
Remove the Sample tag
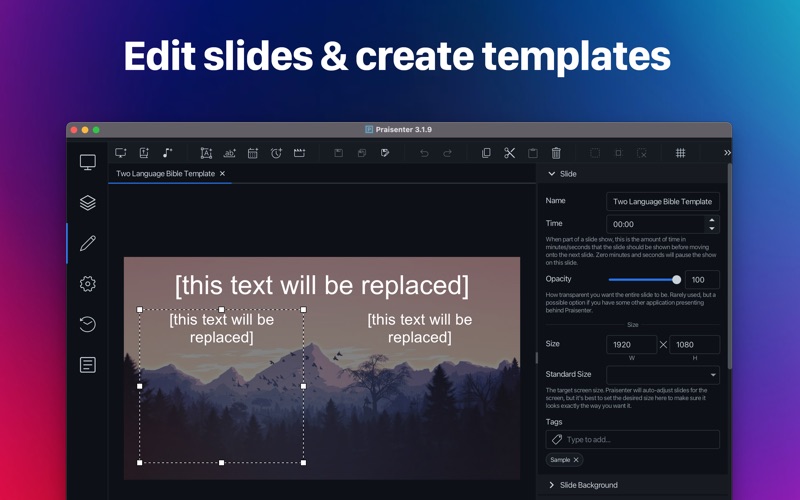tap(576, 460)
